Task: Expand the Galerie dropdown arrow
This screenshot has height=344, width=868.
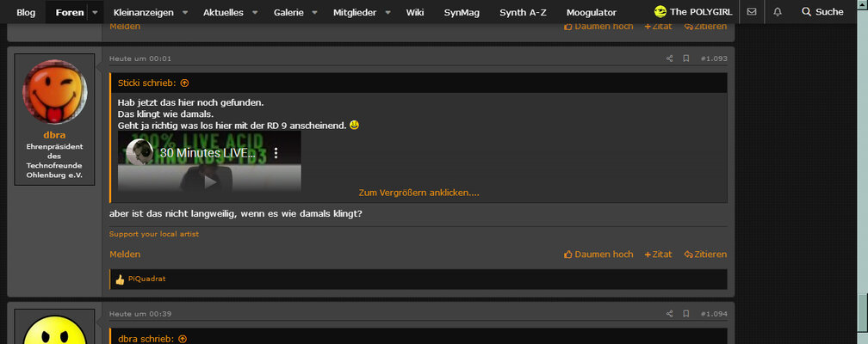Action: click(314, 12)
